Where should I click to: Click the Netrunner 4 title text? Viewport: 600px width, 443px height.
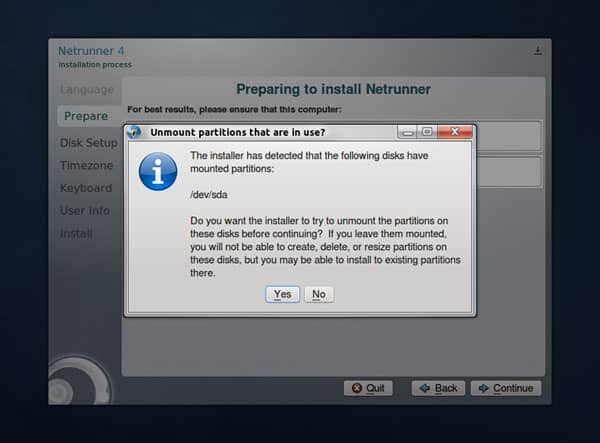pos(91,51)
